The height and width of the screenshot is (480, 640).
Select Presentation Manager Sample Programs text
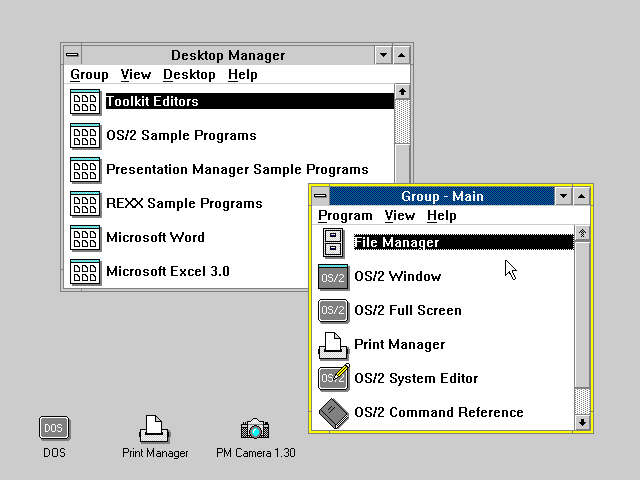pyautogui.click(x=237, y=169)
